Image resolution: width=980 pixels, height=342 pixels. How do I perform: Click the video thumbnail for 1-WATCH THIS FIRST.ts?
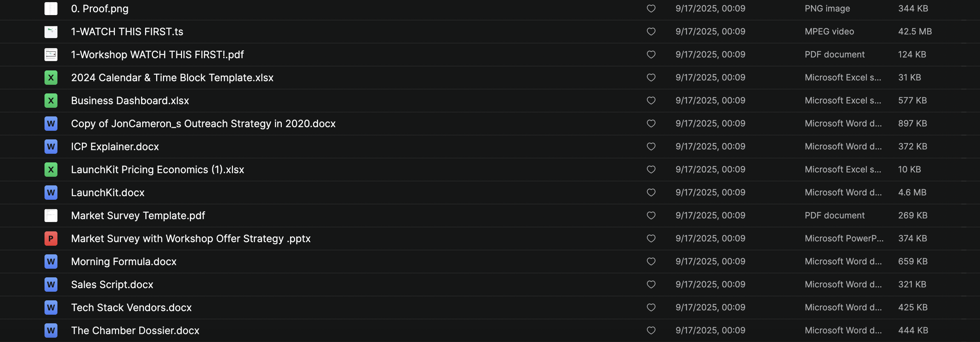(x=51, y=32)
